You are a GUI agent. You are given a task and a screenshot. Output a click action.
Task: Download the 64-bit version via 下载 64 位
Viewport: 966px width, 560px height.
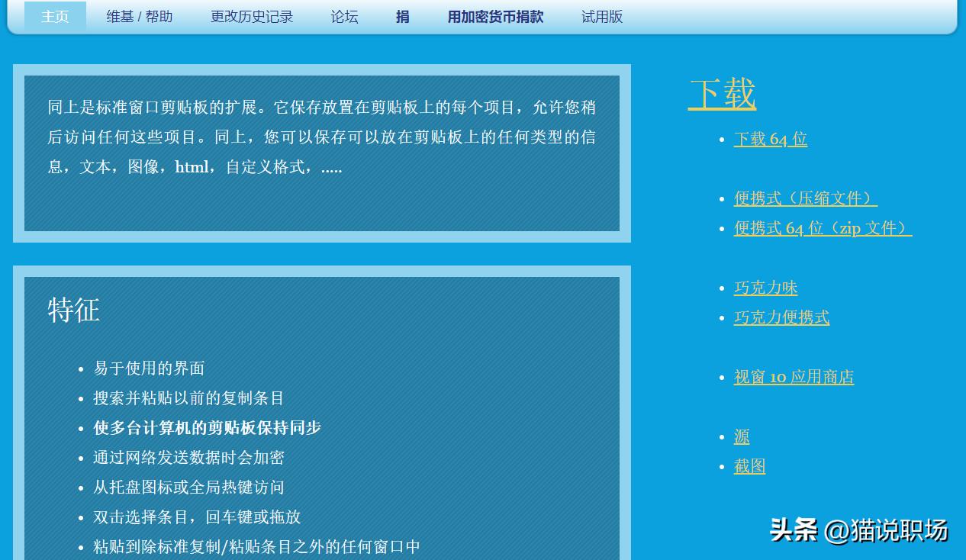[770, 139]
